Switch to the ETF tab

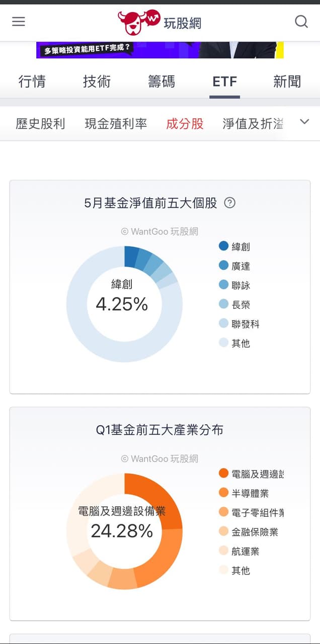[x=224, y=81]
